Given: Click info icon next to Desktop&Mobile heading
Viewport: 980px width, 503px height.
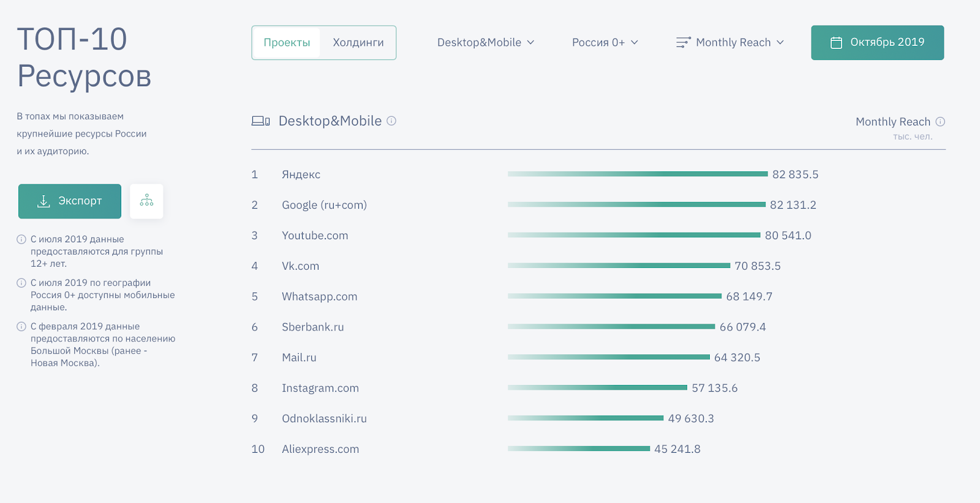Looking at the screenshot, I should [391, 121].
